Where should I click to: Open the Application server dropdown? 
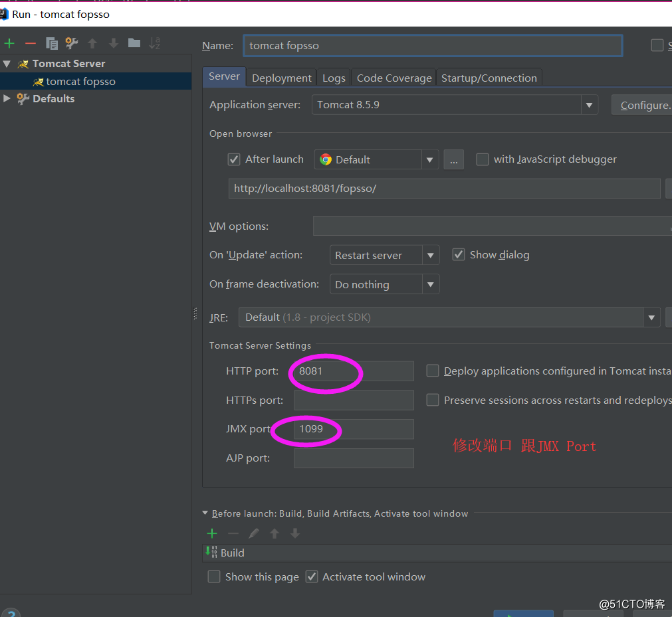click(x=590, y=105)
